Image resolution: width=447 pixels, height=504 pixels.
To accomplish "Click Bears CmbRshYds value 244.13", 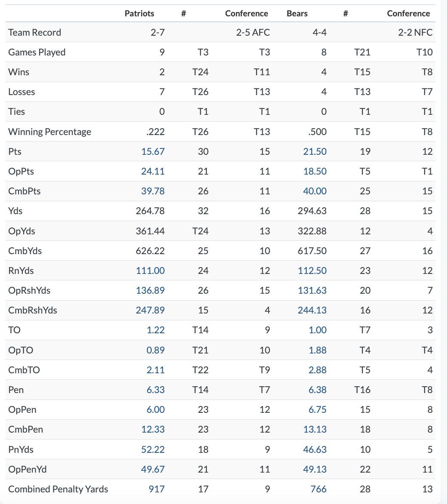I will click(312, 310).
